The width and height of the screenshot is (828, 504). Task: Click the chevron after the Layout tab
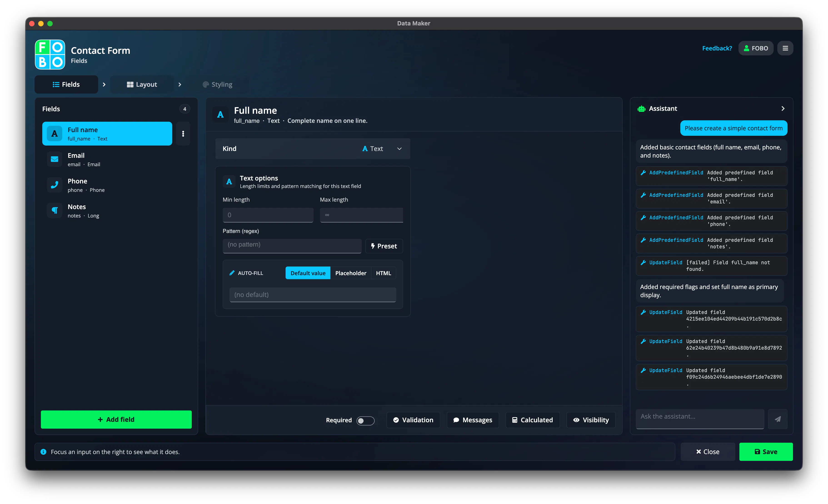pos(180,85)
